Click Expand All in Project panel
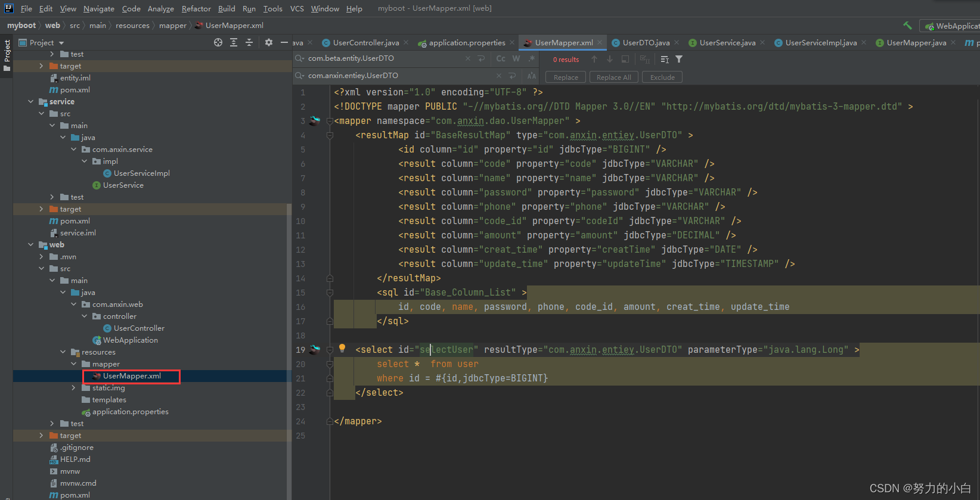Viewport: 980px width, 500px height. coord(234,42)
